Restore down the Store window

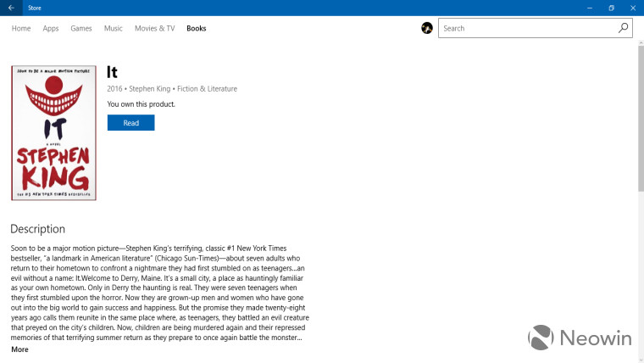tap(611, 8)
